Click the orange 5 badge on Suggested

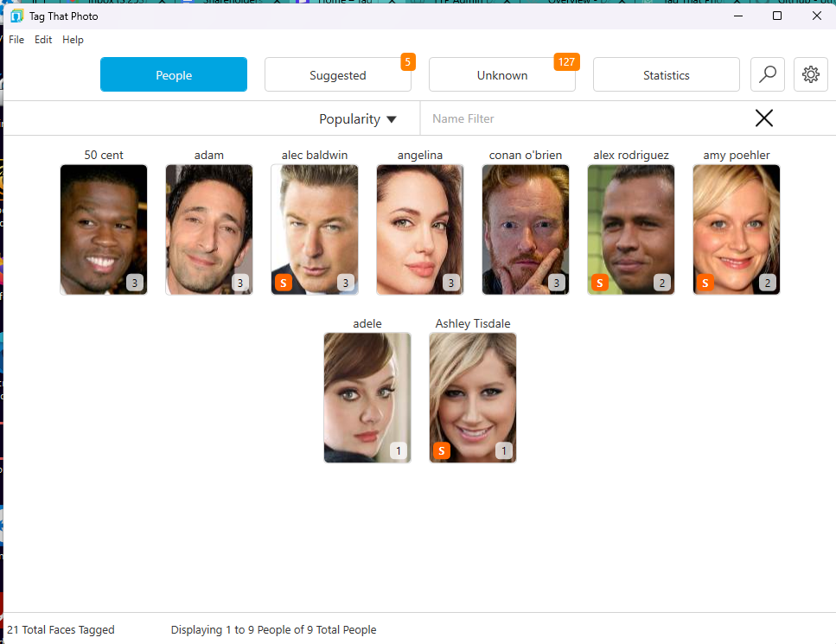(x=406, y=61)
